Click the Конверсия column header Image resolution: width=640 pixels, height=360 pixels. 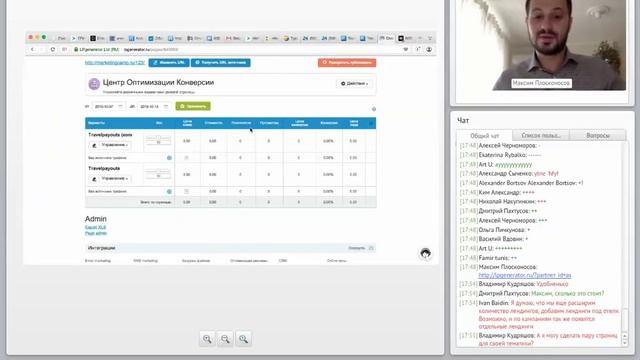[329, 123]
